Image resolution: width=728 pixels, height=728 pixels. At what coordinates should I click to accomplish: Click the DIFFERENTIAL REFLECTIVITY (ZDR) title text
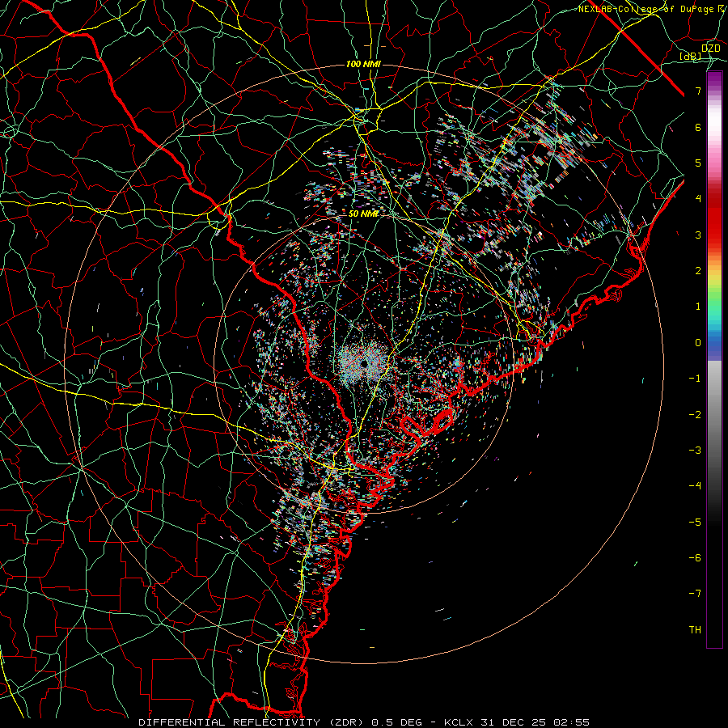pyautogui.click(x=252, y=722)
